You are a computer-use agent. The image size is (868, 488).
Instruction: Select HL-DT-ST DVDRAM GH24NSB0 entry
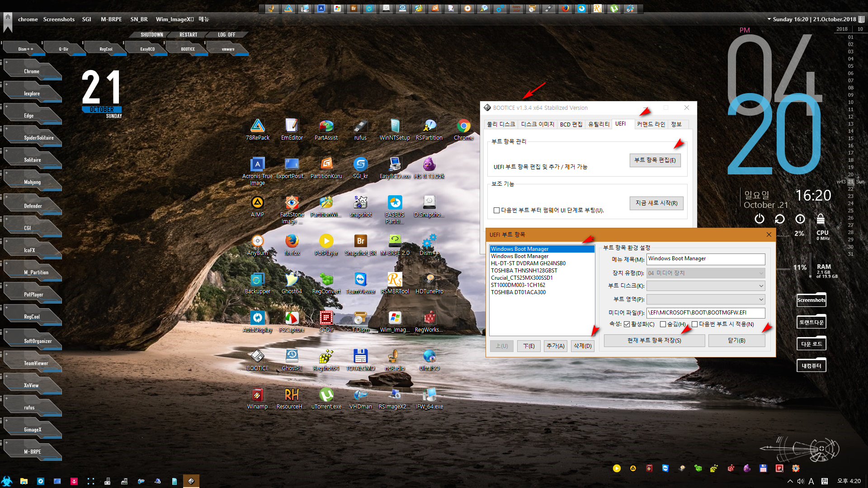542,263
